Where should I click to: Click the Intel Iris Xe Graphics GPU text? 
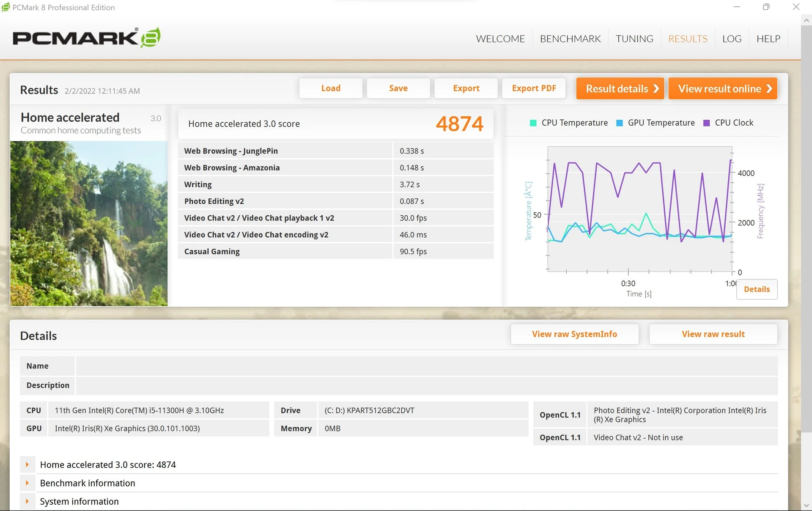[127, 429]
